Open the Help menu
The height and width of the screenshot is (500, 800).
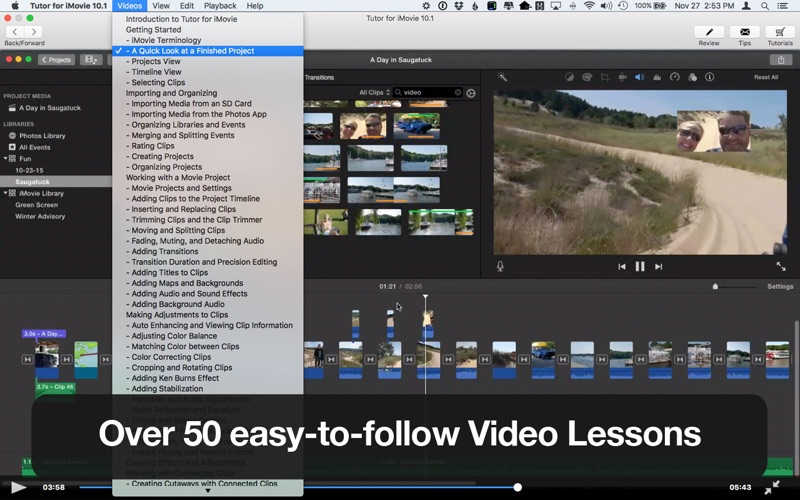(255, 6)
